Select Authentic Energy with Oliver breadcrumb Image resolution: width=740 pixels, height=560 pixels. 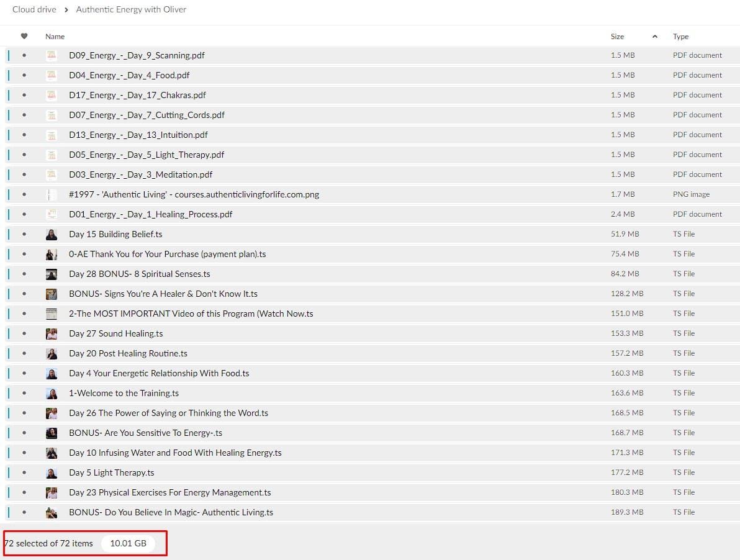point(131,9)
